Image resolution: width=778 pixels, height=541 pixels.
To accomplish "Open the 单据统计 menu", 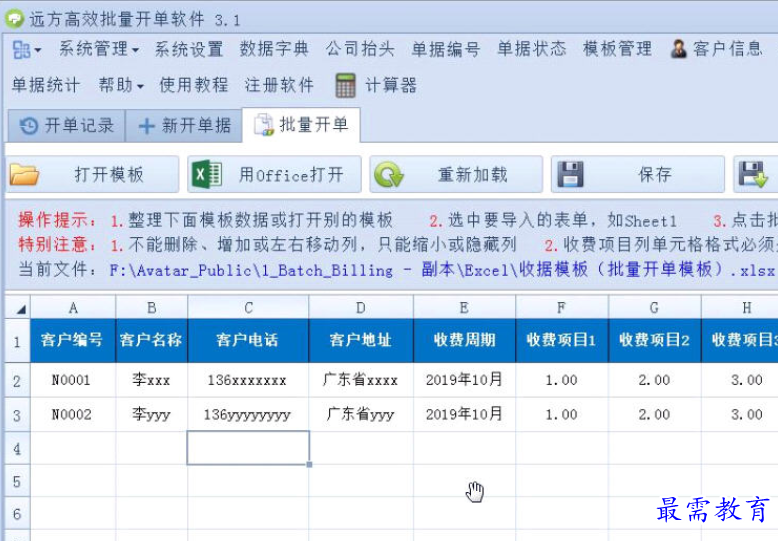I will (x=46, y=85).
